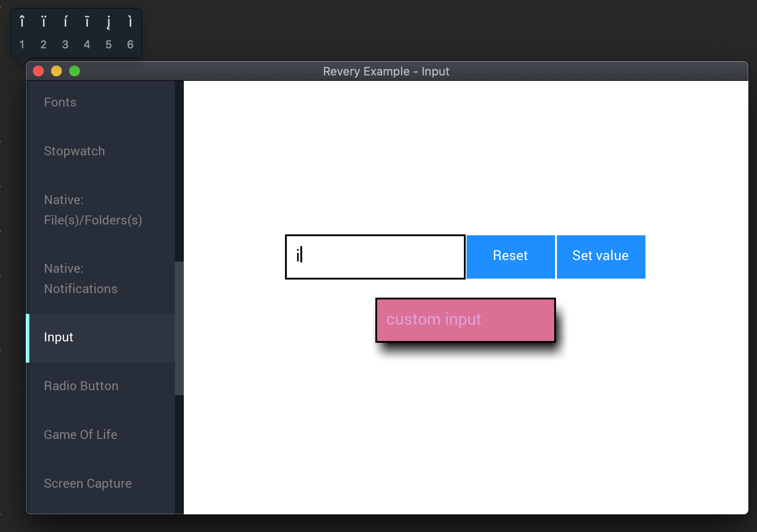Choose accent option 6, ì
This screenshot has height=532, width=757.
[131, 33]
